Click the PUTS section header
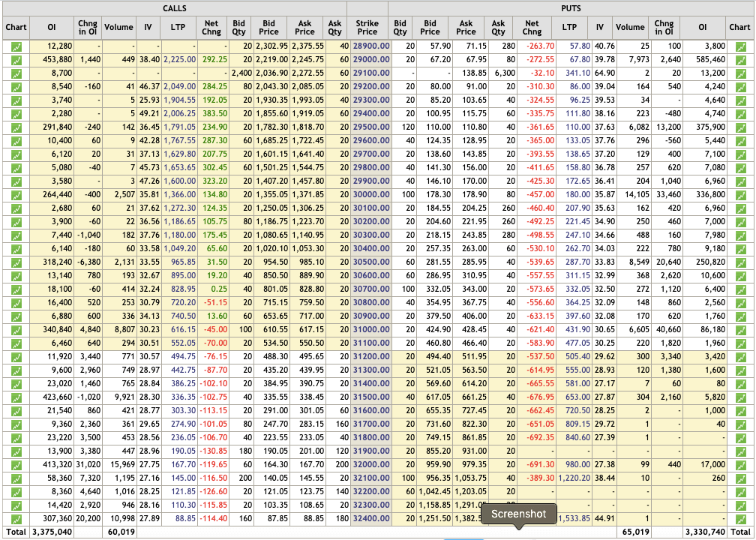The height and width of the screenshot is (540, 756). [571, 9]
